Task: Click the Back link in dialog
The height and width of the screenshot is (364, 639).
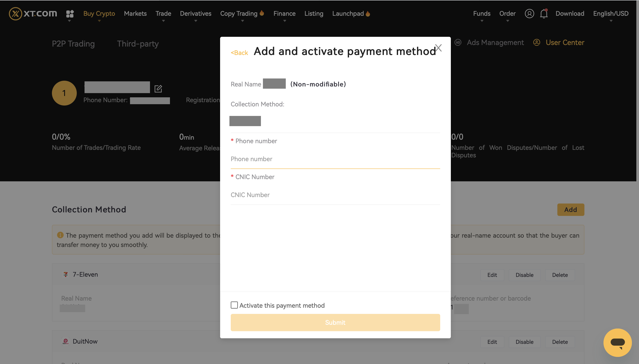Action: (239, 53)
